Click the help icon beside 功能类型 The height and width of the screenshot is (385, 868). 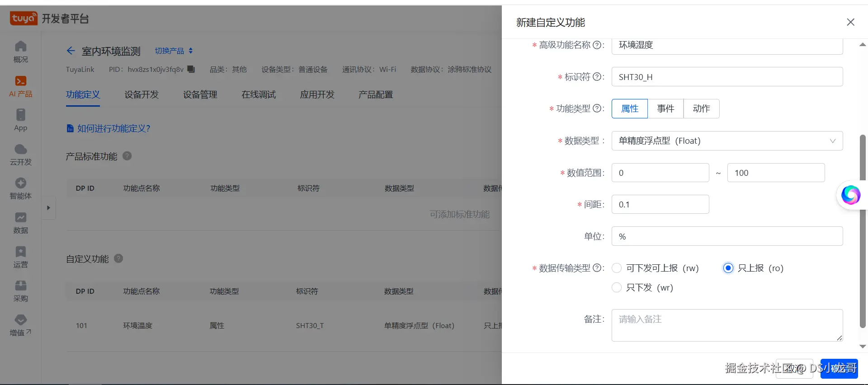pyautogui.click(x=597, y=108)
